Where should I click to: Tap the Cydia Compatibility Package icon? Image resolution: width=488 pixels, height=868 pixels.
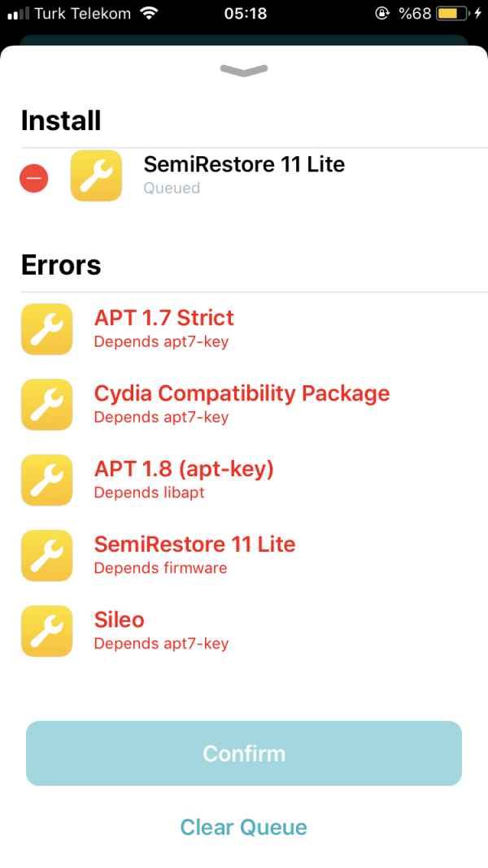[x=46, y=405]
